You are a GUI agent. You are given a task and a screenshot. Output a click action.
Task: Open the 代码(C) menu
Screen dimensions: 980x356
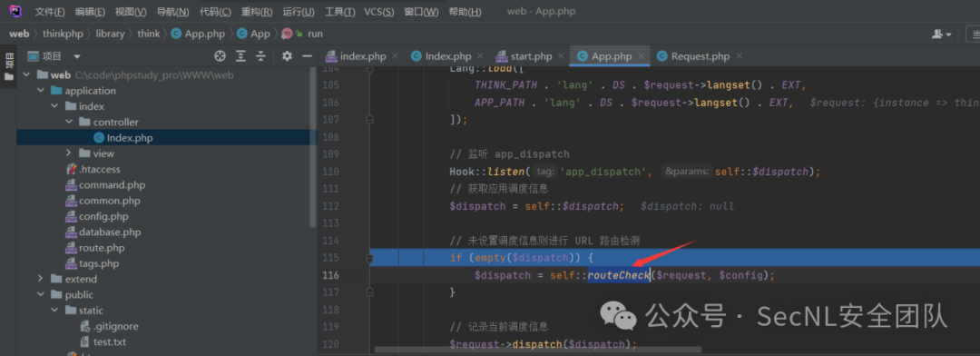tap(215, 12)
